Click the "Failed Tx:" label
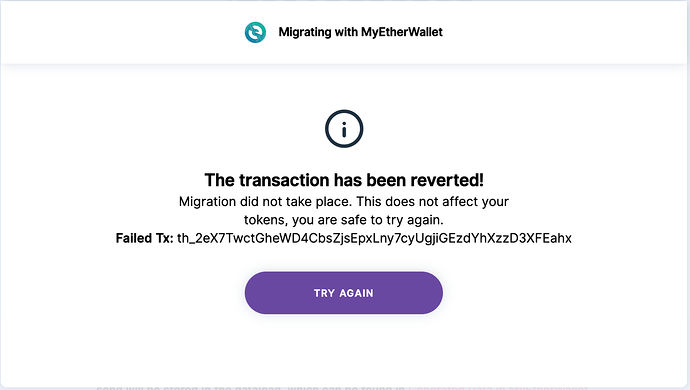Viewport: 690px width, 390px height. [144, 238]
